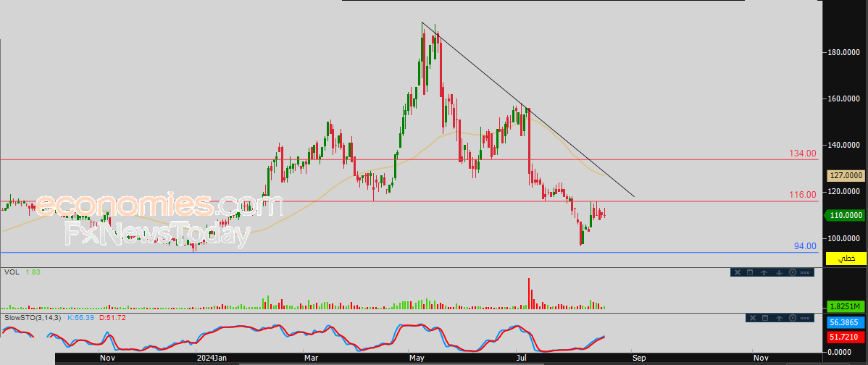This screenshot has width=868, height=365.
Task: Click the Sep marker on time axis
Action: tap(638, 358)
